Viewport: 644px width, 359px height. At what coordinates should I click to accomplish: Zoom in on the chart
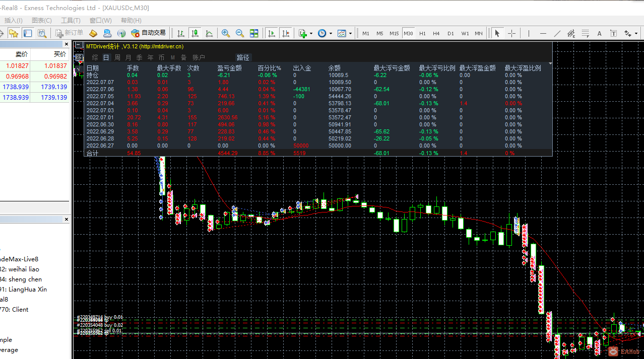pyautogui.click(x=226, y=33)
